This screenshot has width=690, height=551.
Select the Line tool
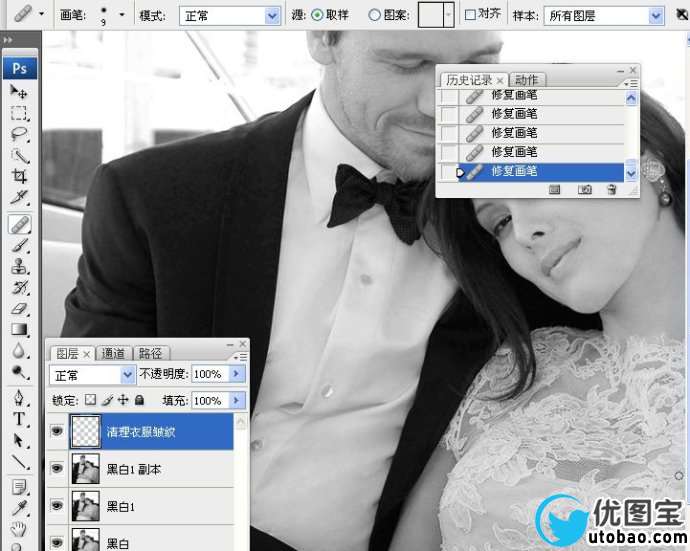18,461
